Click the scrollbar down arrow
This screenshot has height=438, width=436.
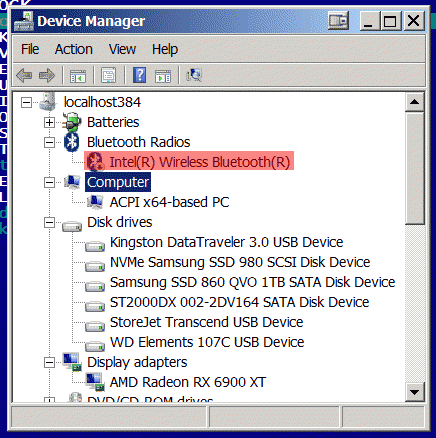(x=414, y=392)
